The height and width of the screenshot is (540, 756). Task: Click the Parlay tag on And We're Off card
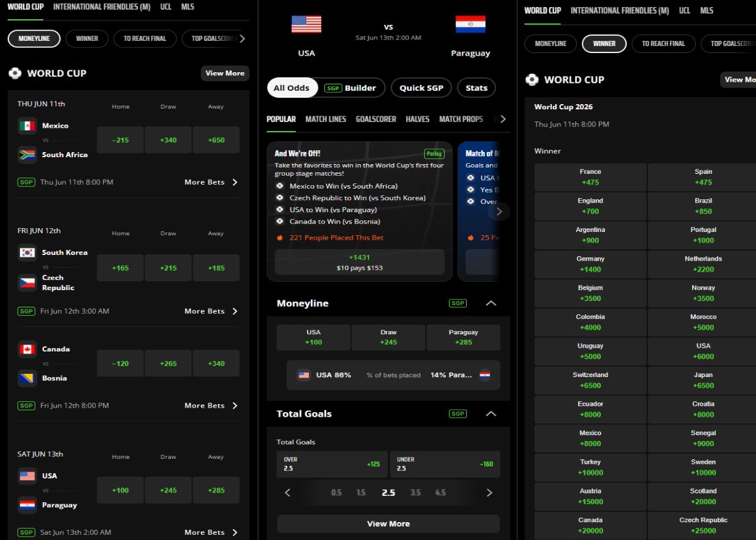point(434,153)
